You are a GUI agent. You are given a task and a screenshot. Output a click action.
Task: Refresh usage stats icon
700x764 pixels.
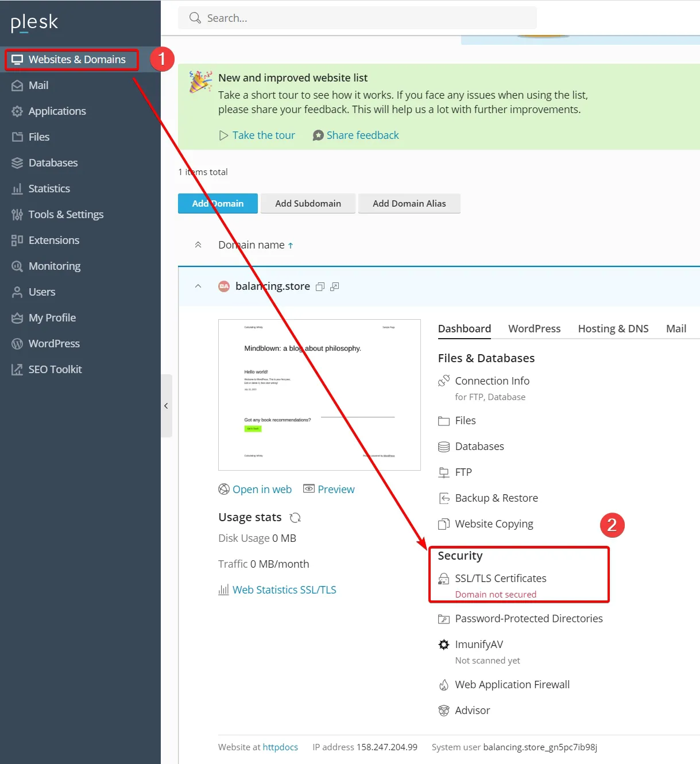click(295, 518)
